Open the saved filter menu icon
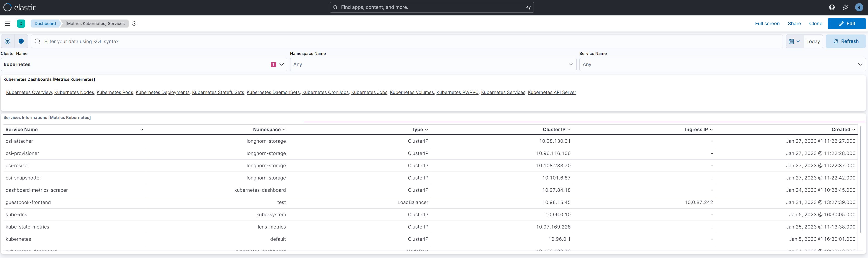This screenshot has width=868, height=258. [x=7, y=41]
